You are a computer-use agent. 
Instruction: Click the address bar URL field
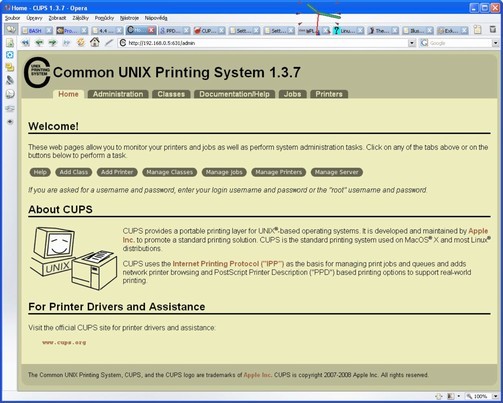263,43
